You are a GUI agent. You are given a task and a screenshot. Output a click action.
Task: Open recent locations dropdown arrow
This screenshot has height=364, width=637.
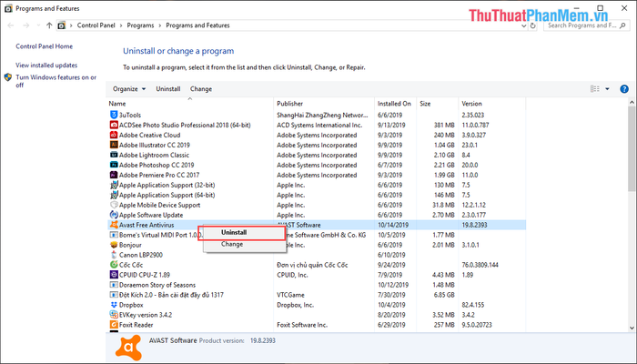pos(38,25)
